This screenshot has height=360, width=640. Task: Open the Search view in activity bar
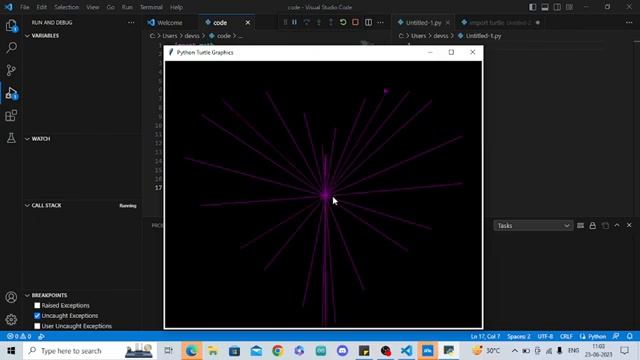(x=11, y=48)
